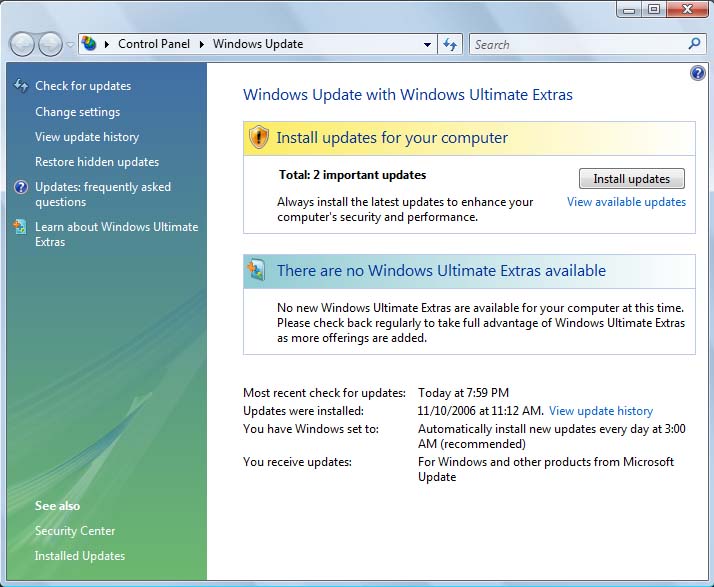The width and height of the screenshot is (714, 587).
Task: Open View update history next to install date
Action: [x=600, y=411]
